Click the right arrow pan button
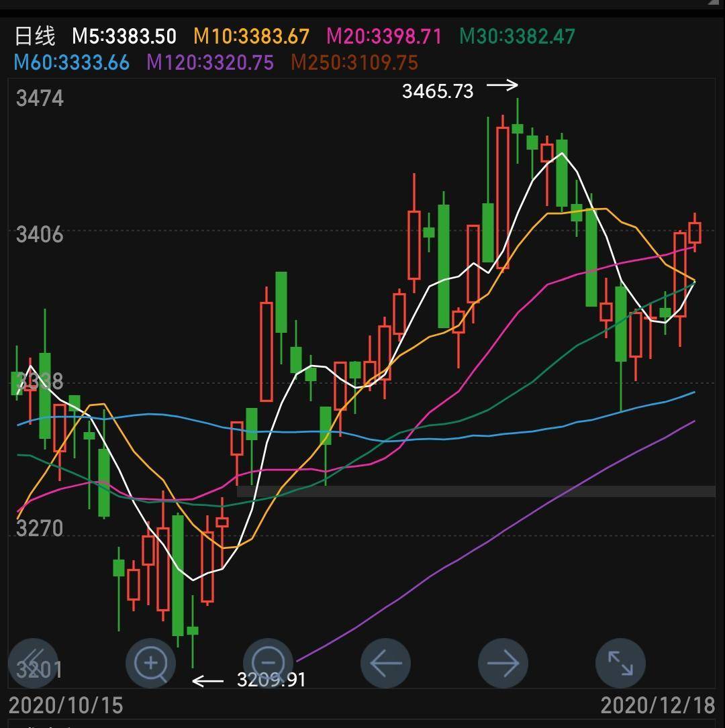This screenshot has height=728, width=725. 503,663
